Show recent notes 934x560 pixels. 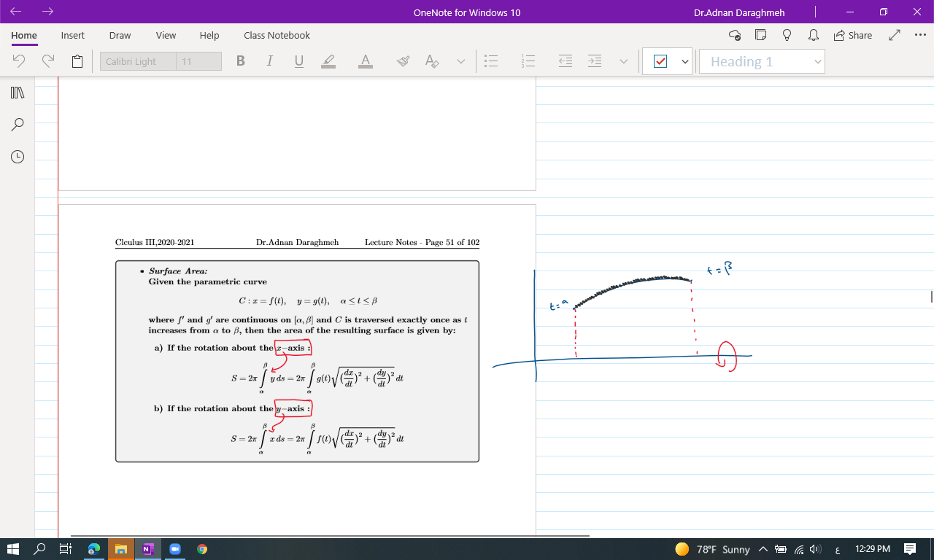(18, 156)
